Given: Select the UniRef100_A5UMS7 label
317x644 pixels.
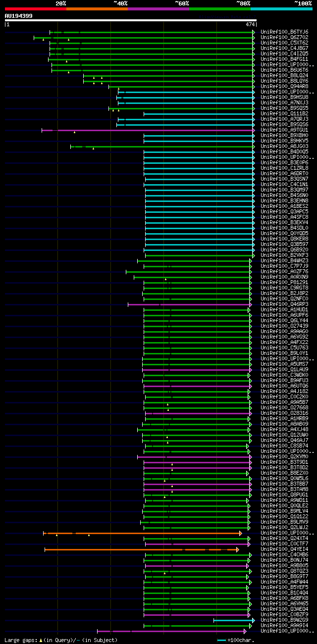Looking at the screenshot, I should click(x=284, y=364).
